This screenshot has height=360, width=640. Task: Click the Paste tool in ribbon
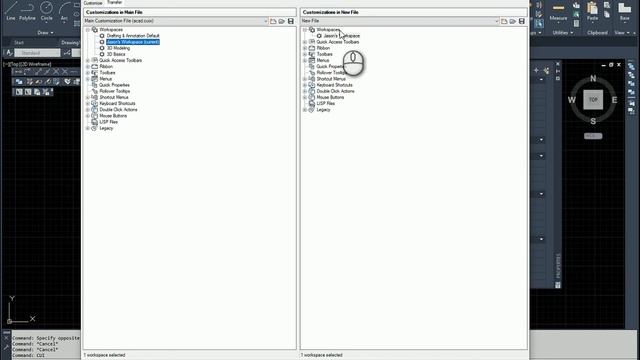592,11
